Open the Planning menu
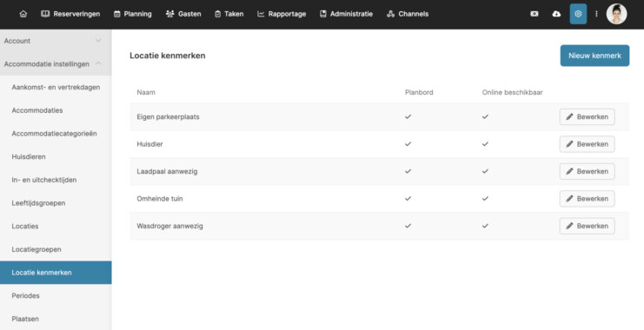Screen dimensions: 644x330 [x=133, y=14]
